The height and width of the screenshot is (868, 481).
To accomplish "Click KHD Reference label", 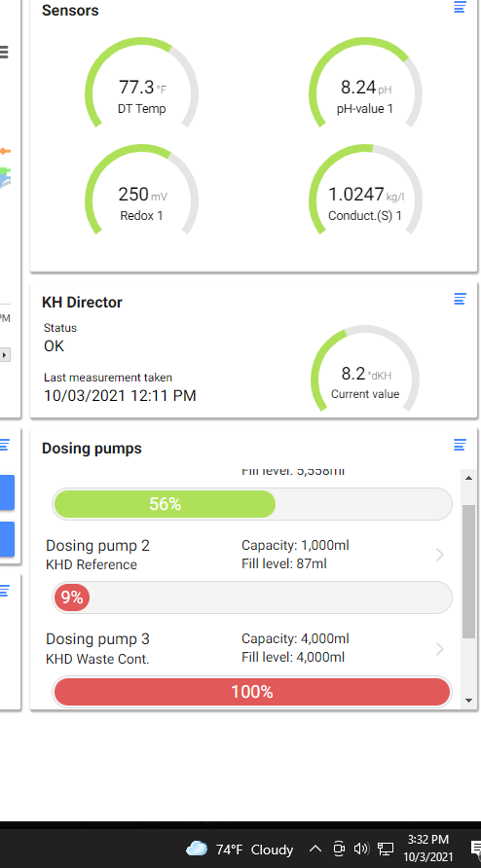I will click(92, 564).
